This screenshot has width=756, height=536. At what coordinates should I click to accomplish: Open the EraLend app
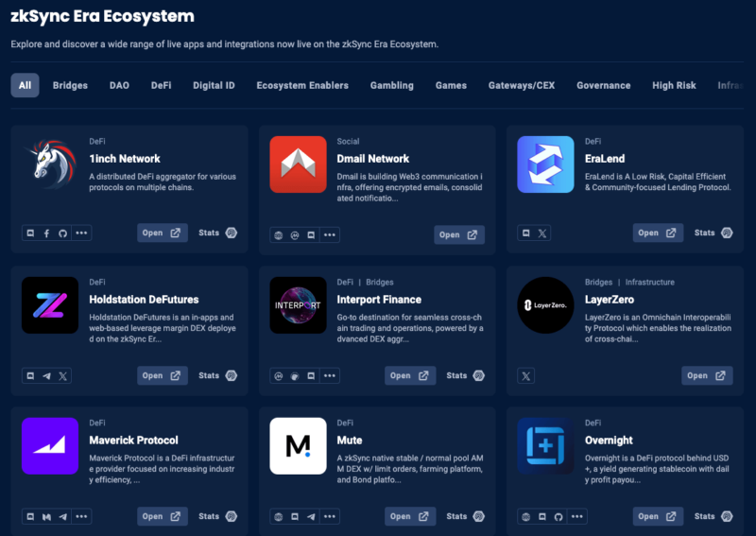[658, 233]
